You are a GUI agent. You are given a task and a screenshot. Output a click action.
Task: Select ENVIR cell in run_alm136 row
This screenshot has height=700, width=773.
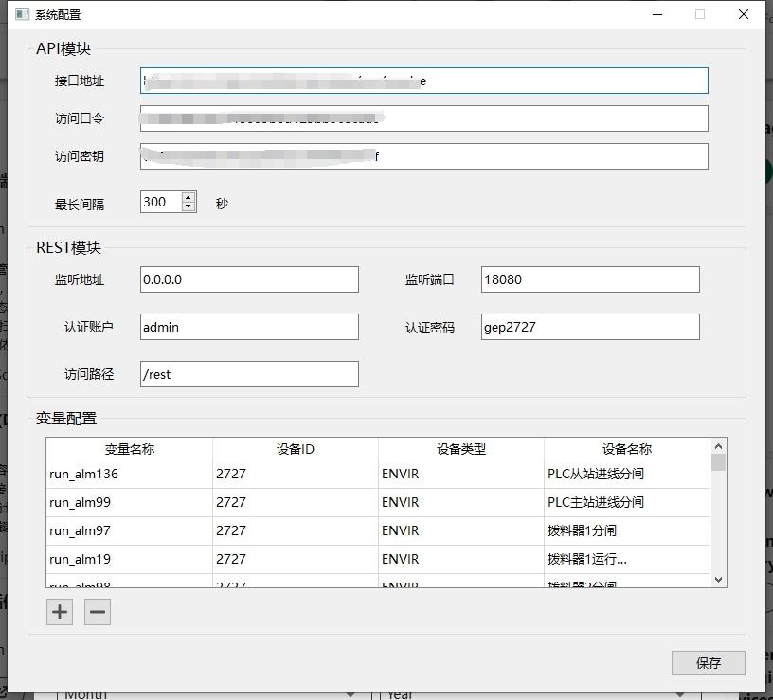click(x=461, y=475)
